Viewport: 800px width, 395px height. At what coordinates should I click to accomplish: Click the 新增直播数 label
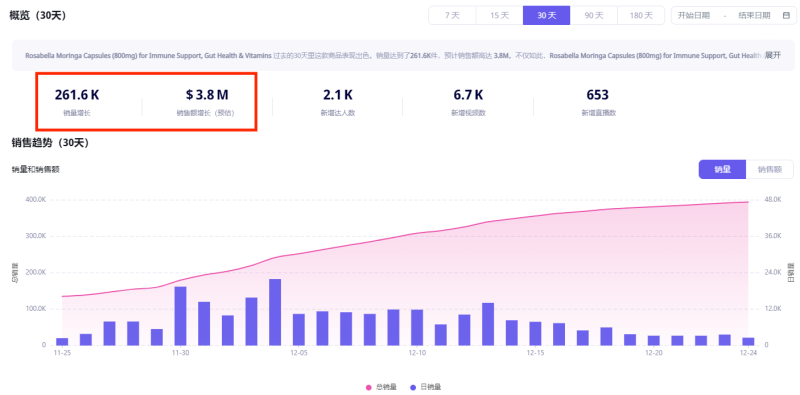click(598, 113)
